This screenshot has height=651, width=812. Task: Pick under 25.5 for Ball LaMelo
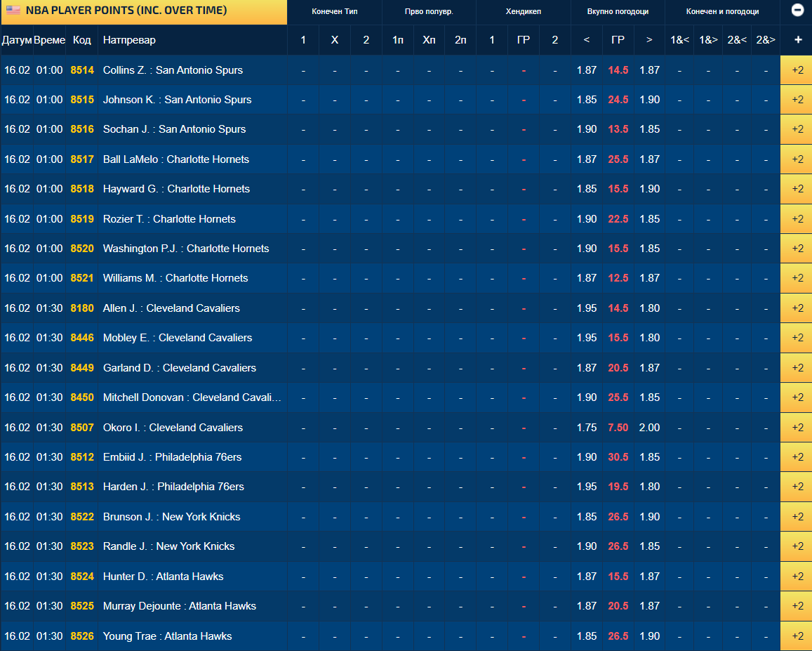tap(587, 159)
